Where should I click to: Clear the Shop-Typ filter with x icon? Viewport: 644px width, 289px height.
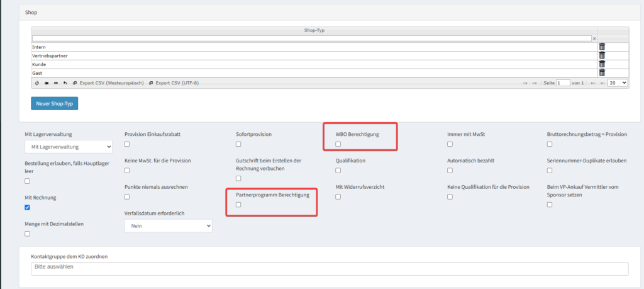click(x=594, y=38)
